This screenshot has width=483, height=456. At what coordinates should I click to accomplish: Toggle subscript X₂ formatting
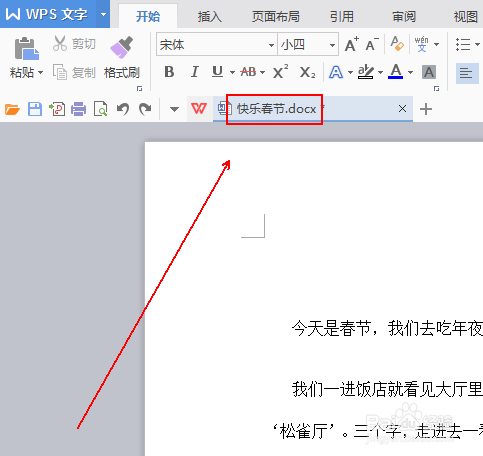coord(307,72)
